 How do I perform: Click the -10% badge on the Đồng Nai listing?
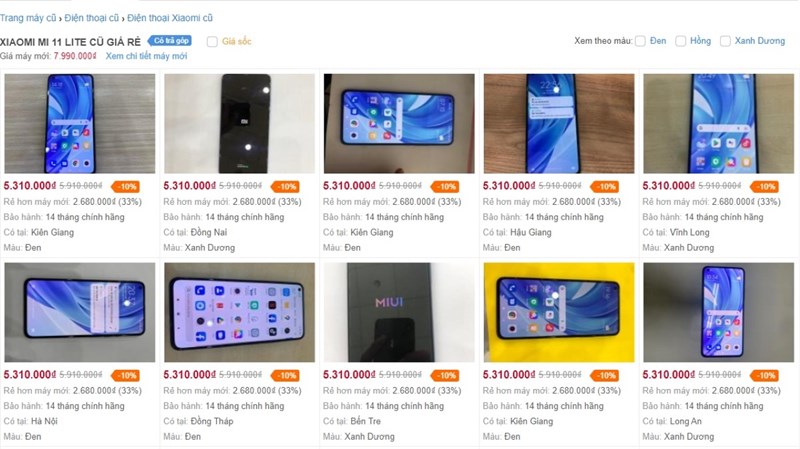285,186
